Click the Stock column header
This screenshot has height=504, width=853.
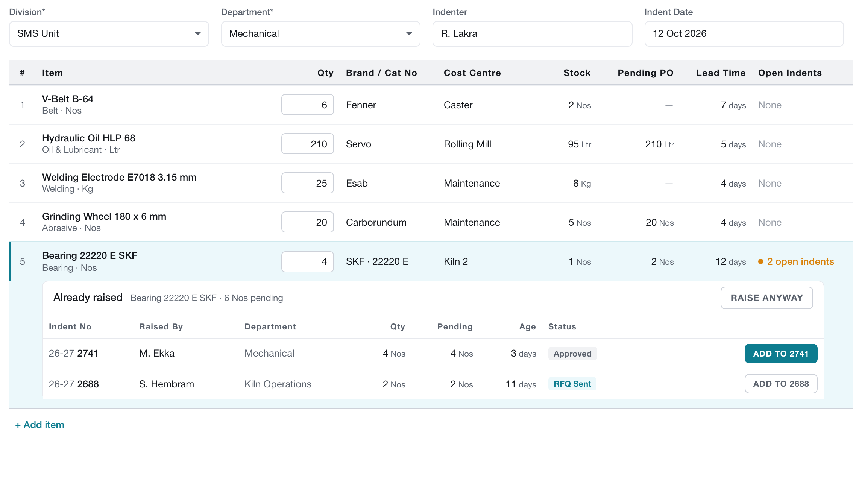coord(577,73)
